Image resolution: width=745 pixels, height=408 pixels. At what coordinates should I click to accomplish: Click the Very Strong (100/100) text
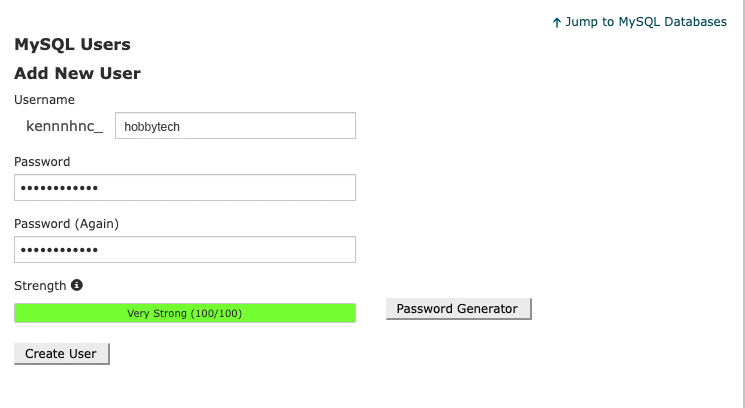[x=185, y=313]
